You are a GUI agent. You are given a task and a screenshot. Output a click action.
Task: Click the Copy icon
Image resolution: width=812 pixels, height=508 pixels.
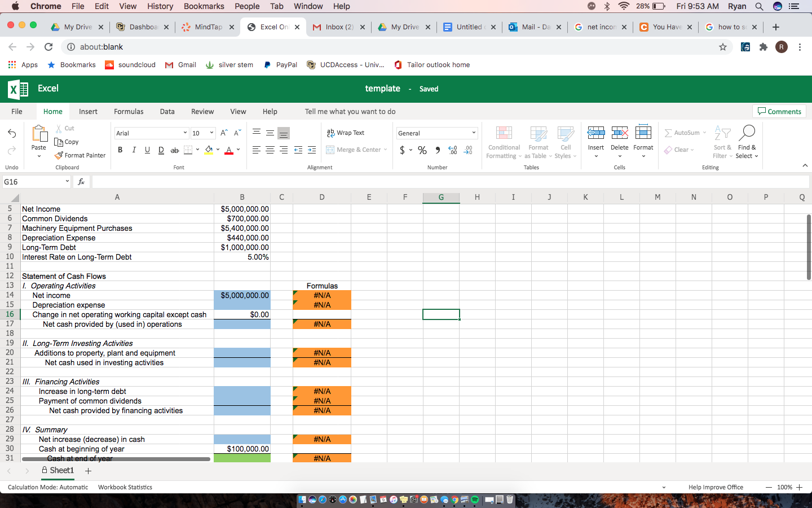point(59,142)
